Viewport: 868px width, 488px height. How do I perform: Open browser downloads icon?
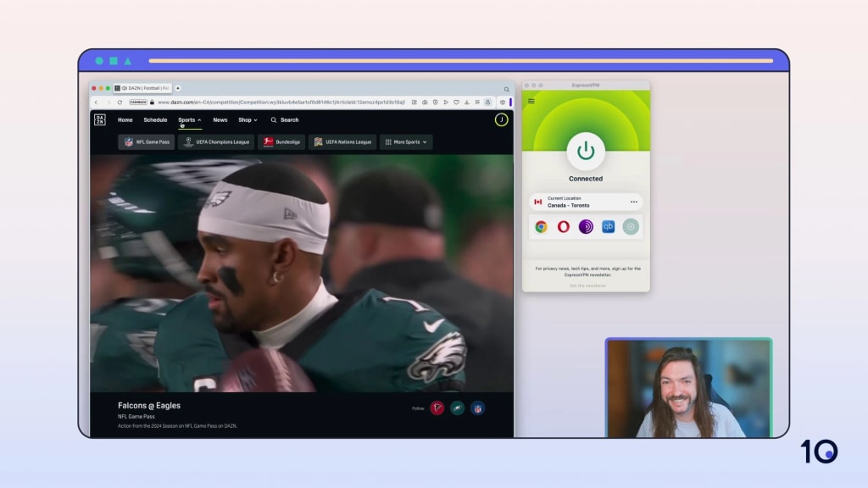click(467, 103)
